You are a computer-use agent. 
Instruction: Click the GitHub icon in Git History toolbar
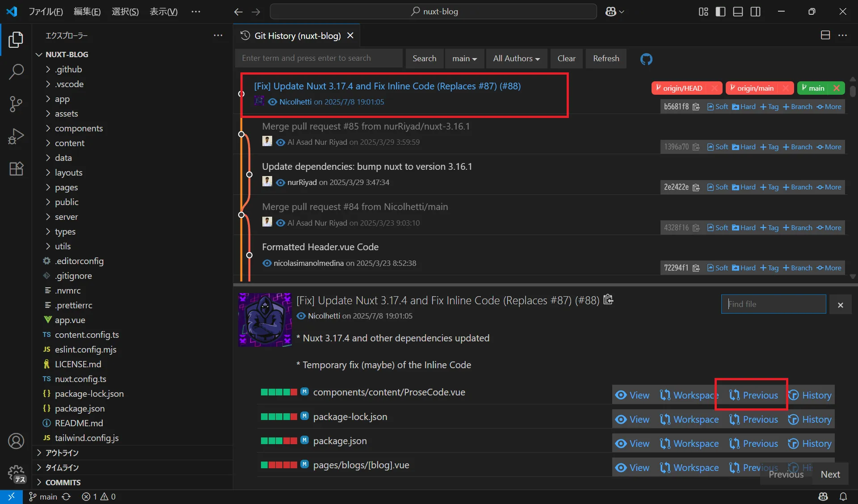pyautogui.click(x=646, y=59)
